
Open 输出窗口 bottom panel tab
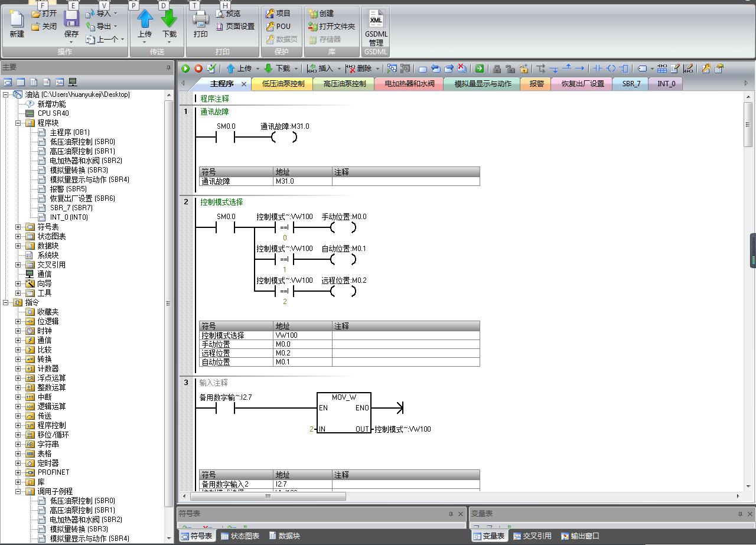pos(579,536)
